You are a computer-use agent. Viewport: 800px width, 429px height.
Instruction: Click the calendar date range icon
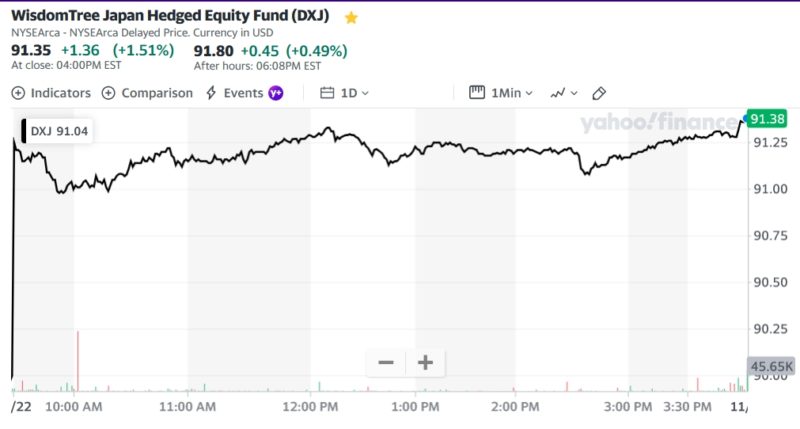327,93
